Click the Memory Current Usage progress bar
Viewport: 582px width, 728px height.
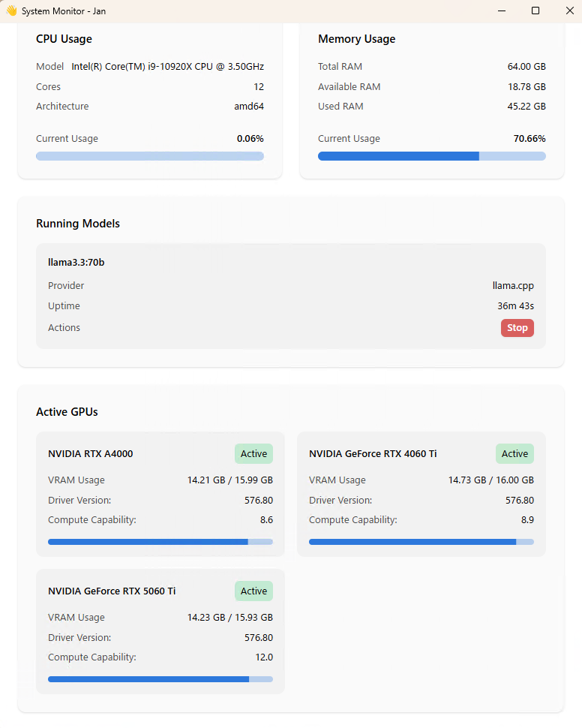click(432, 156)
